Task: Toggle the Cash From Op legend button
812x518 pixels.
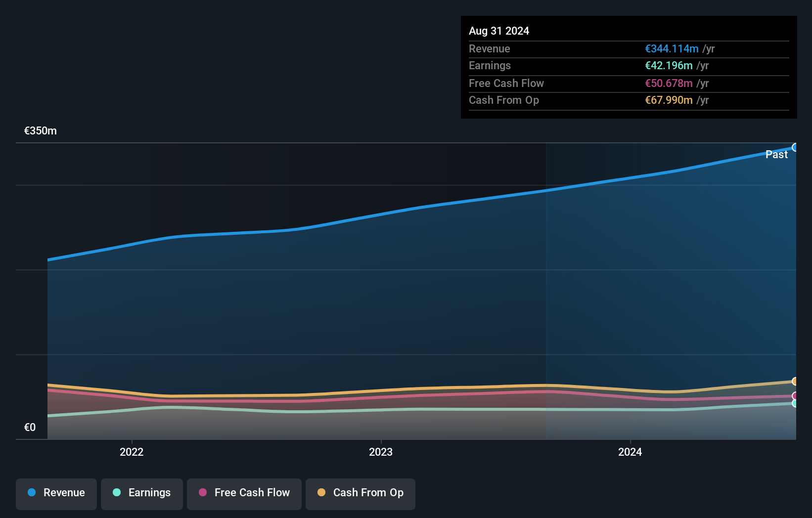Action: coord(361,494)
